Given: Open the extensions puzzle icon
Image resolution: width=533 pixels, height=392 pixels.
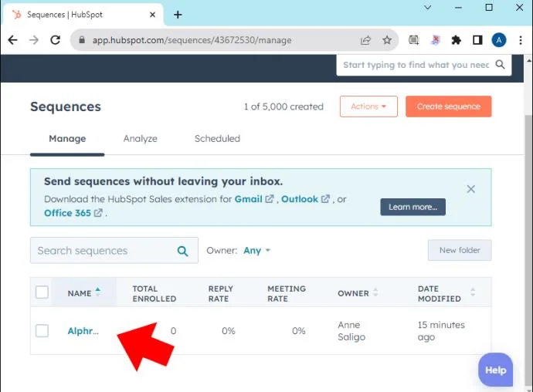Looking at the screenshot, I should point(457,40).
